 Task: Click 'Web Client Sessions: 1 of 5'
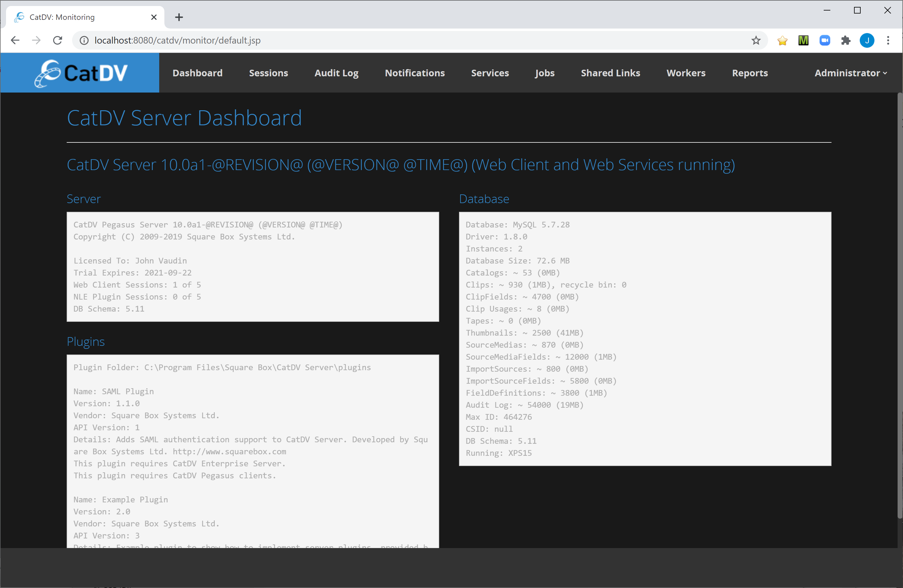(137, 285)
